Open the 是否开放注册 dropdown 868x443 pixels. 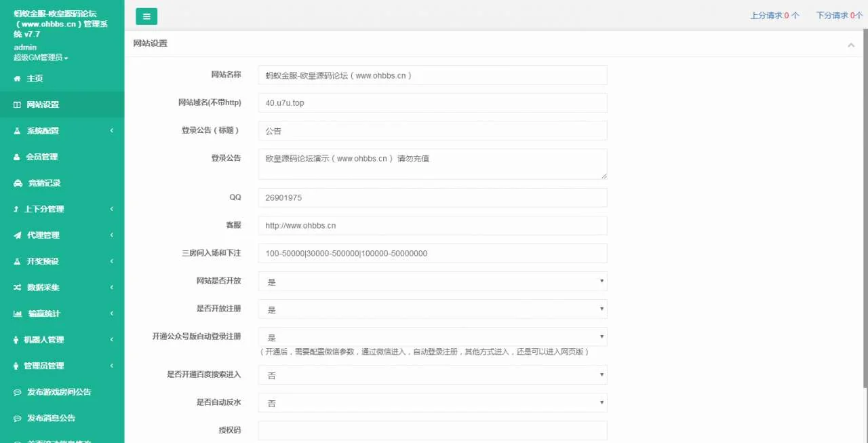click(x=432, y=309)
